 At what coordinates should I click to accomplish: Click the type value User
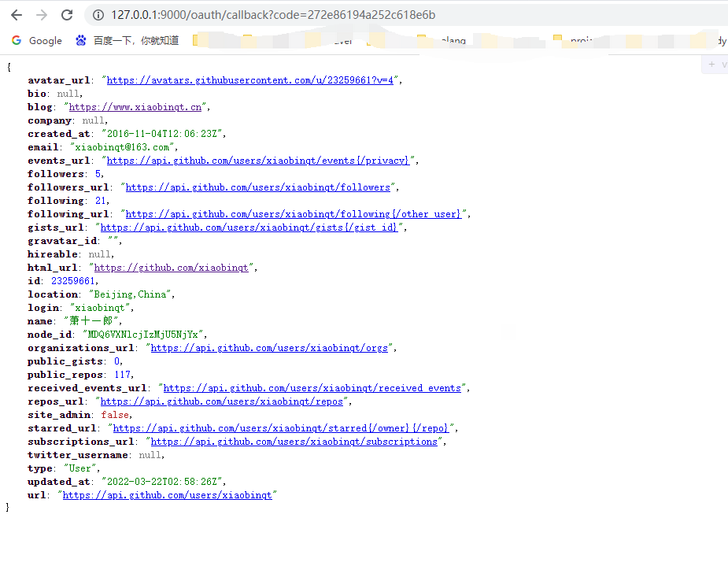tap(79, 468)
